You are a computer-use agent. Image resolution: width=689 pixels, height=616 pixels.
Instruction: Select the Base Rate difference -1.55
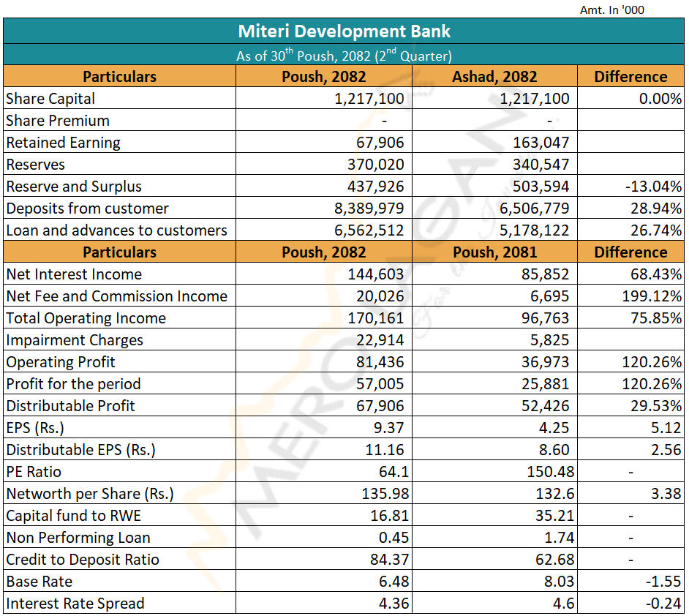click(663, 582)
